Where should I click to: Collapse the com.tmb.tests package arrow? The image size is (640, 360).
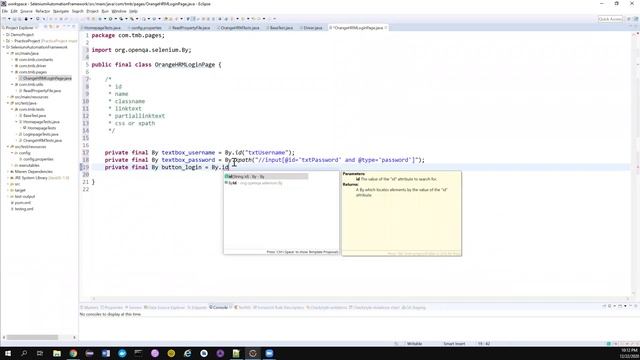(12, 109)
